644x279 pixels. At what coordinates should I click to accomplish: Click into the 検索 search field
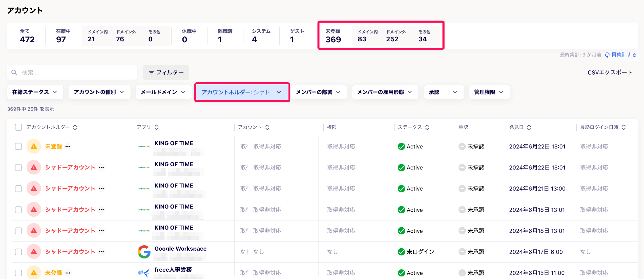coord(72,72)
